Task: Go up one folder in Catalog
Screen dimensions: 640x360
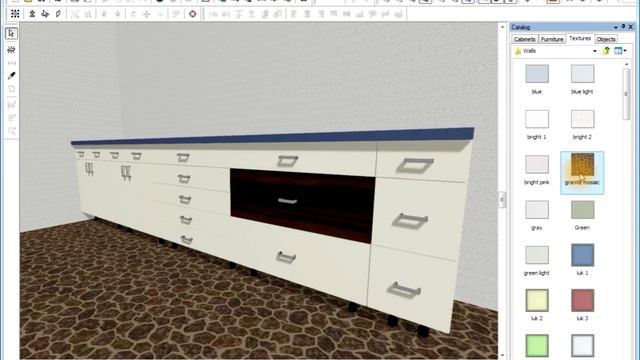Action: pyautogui.click(x=607, y=51)
